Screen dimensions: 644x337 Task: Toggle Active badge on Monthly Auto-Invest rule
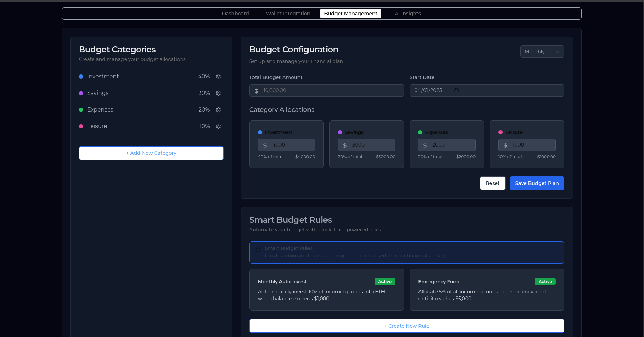[385, 282]
